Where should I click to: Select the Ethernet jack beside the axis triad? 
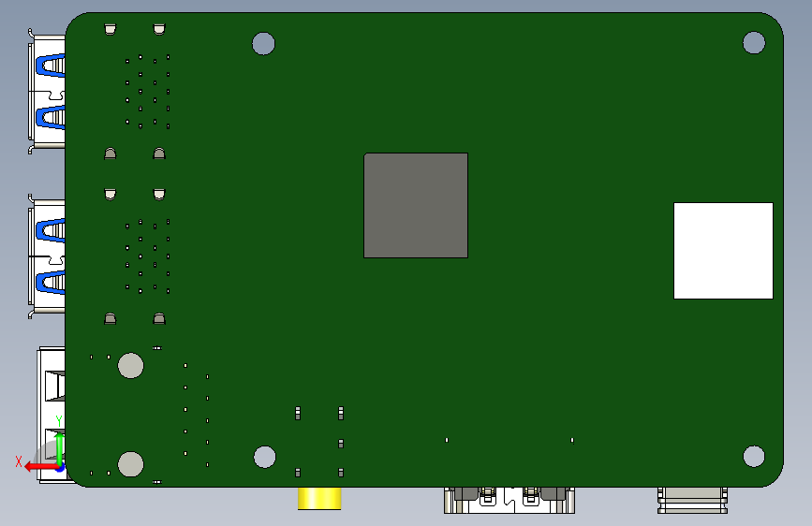tap(51, 415)
